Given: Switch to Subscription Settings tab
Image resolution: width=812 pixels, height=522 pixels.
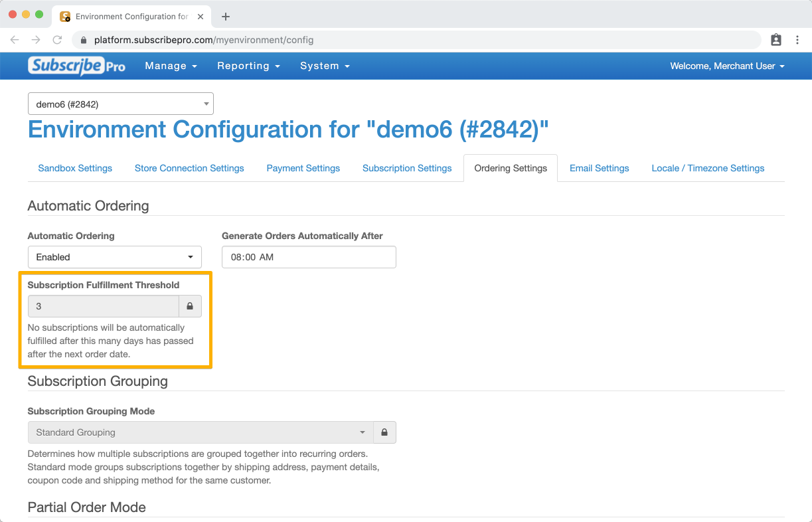Looking at the screenshot, I should 407,168.
